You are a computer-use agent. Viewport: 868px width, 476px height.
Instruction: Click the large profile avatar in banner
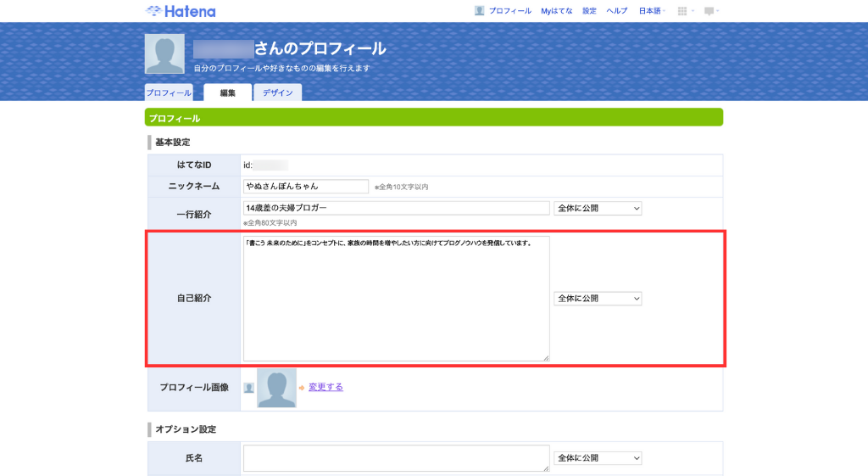[164, 53]
